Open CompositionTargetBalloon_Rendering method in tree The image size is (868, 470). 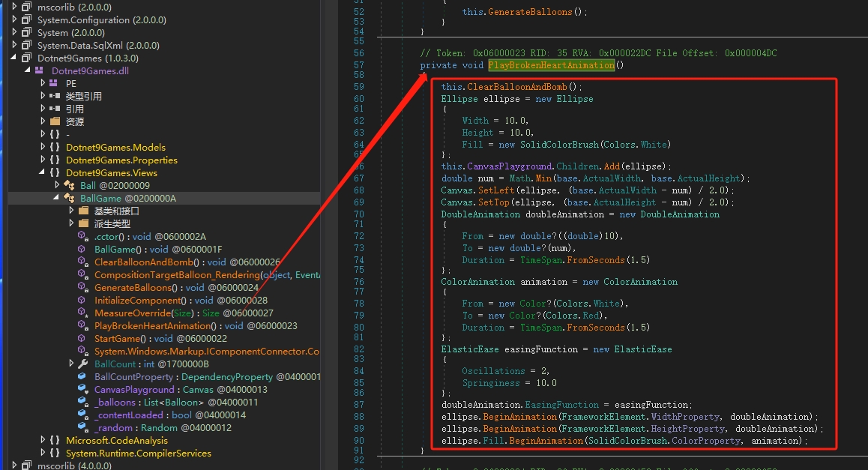coord(207,274)
